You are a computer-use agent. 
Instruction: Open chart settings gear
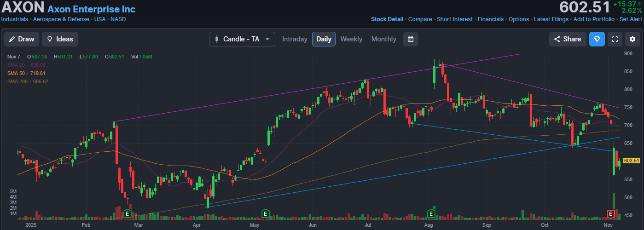pos(632,39)
